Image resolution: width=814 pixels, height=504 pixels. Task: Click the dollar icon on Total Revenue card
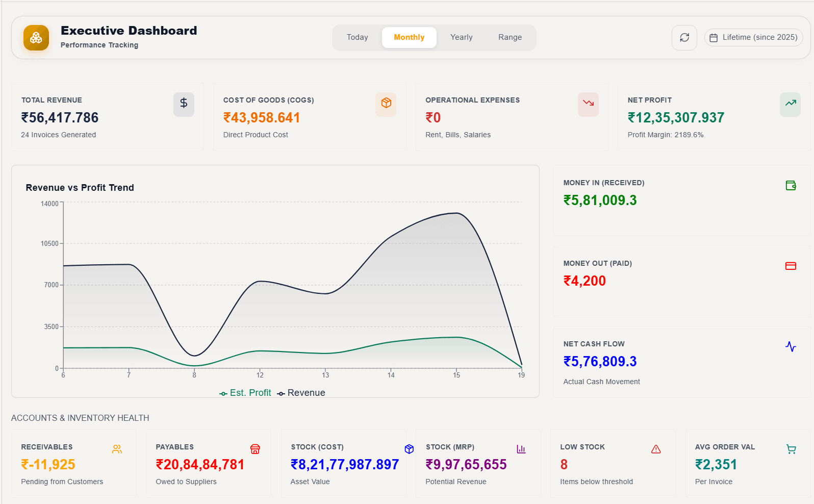(184, 104)
